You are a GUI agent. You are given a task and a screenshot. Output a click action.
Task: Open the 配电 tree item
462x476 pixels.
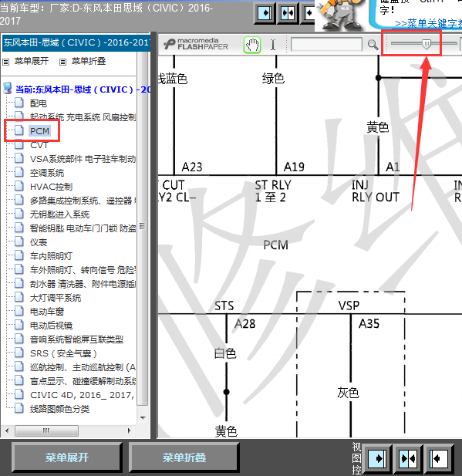[x=39, y=103]
